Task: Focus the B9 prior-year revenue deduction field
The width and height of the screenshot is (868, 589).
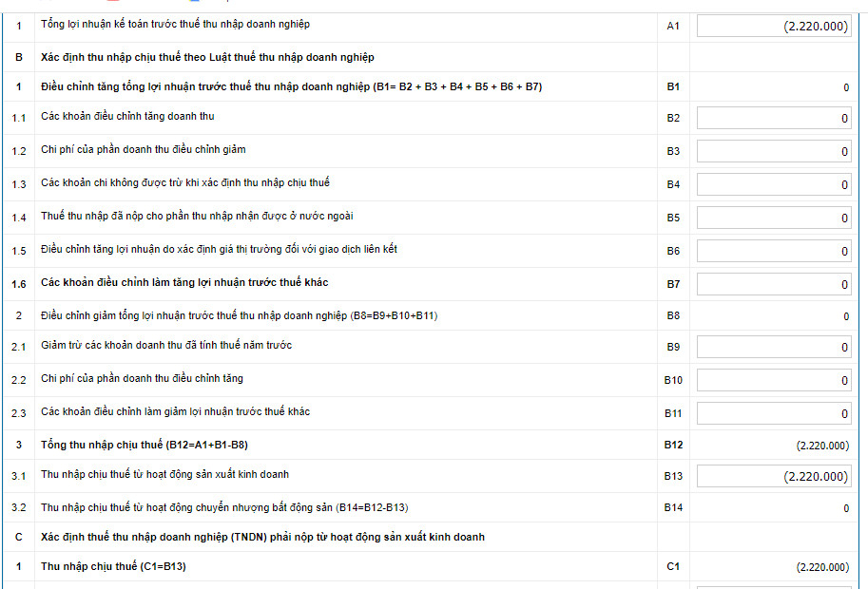Action: [774, 348]
